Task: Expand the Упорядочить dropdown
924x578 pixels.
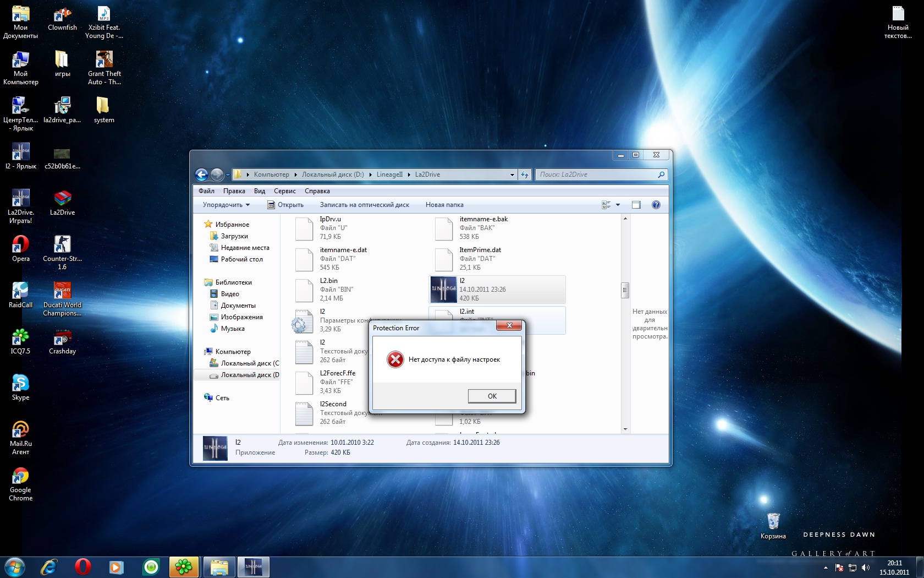Action: pyautogui.click(x=226, y=205)
